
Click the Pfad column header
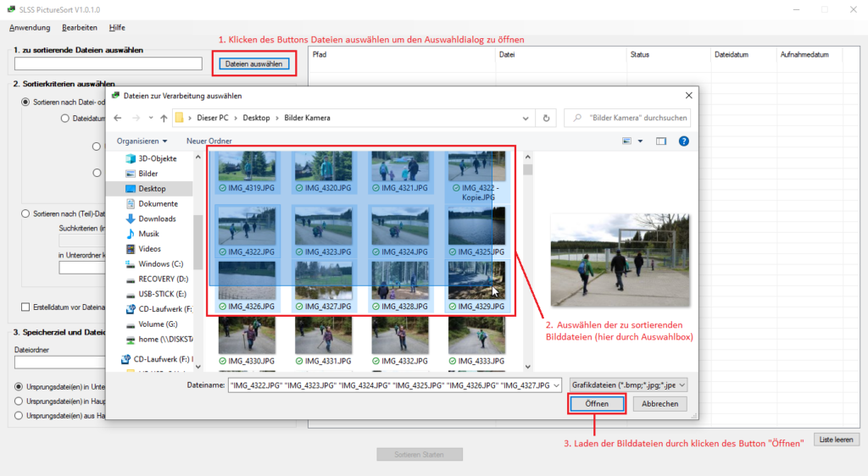401,55
